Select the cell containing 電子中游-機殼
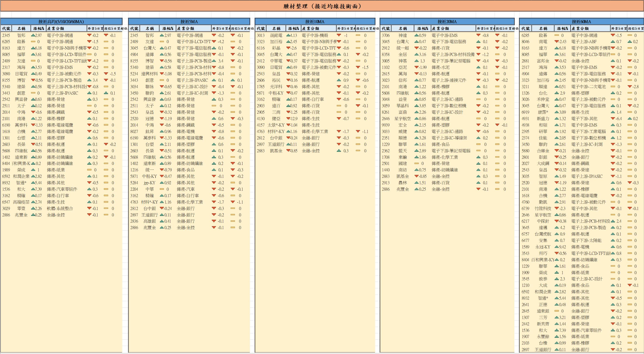 (x=315, y=36)
